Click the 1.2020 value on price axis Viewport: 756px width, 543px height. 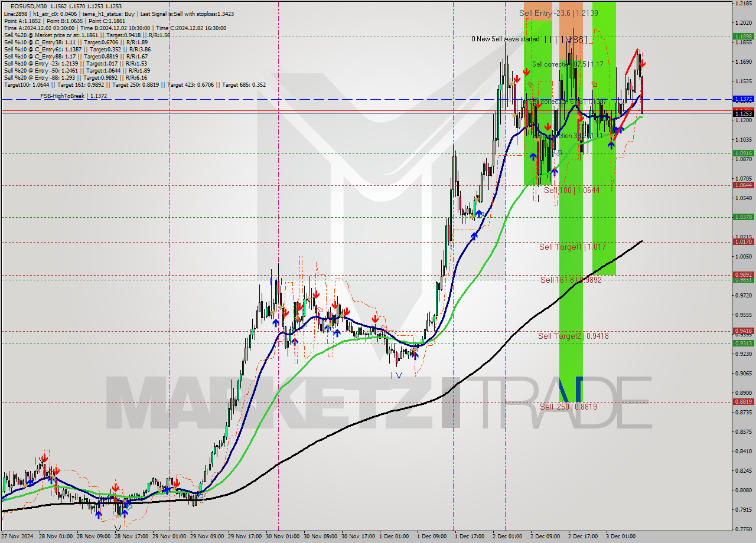click(743, 23)
